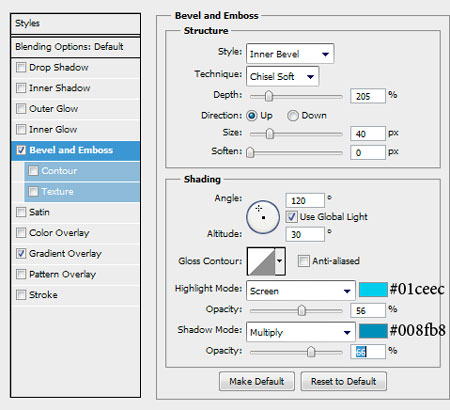The height and width of the screenshot is (410, 450).
Task: Expand the Shadow Mode Multiply dropdown
Action: 301,332
